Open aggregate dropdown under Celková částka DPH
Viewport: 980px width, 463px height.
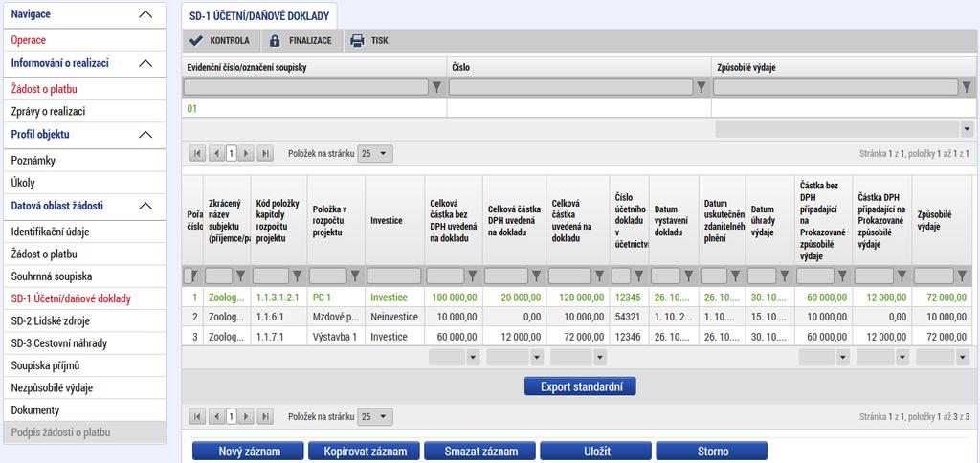pyautogui.click(x=536, y=358)
